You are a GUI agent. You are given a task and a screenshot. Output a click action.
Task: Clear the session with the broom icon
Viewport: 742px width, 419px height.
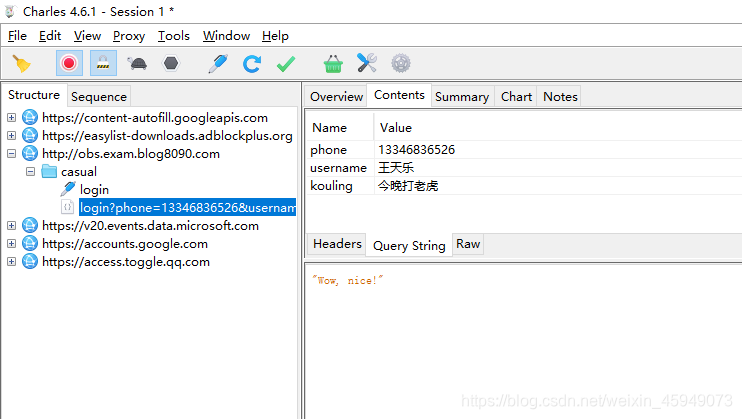(22, 63)
